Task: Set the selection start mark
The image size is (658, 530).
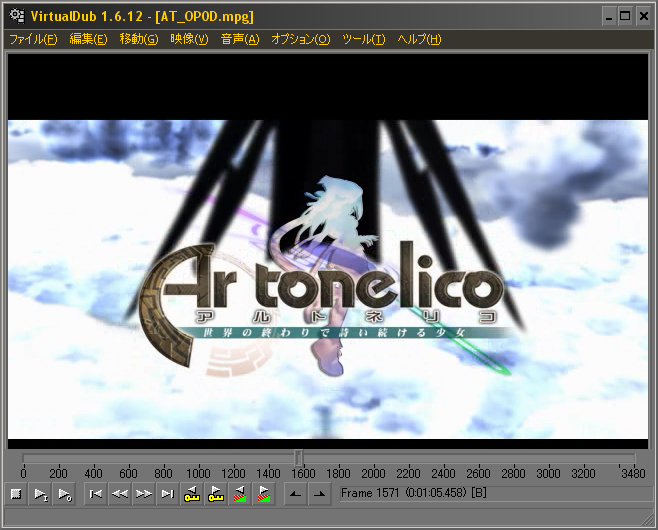Action: coord(295,494)
